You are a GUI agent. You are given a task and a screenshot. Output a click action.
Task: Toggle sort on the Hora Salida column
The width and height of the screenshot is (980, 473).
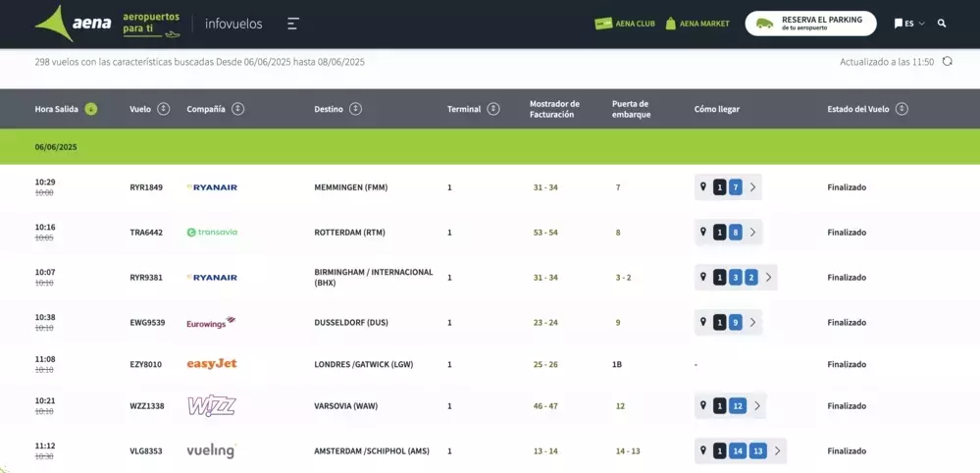[x=91, y=109]
